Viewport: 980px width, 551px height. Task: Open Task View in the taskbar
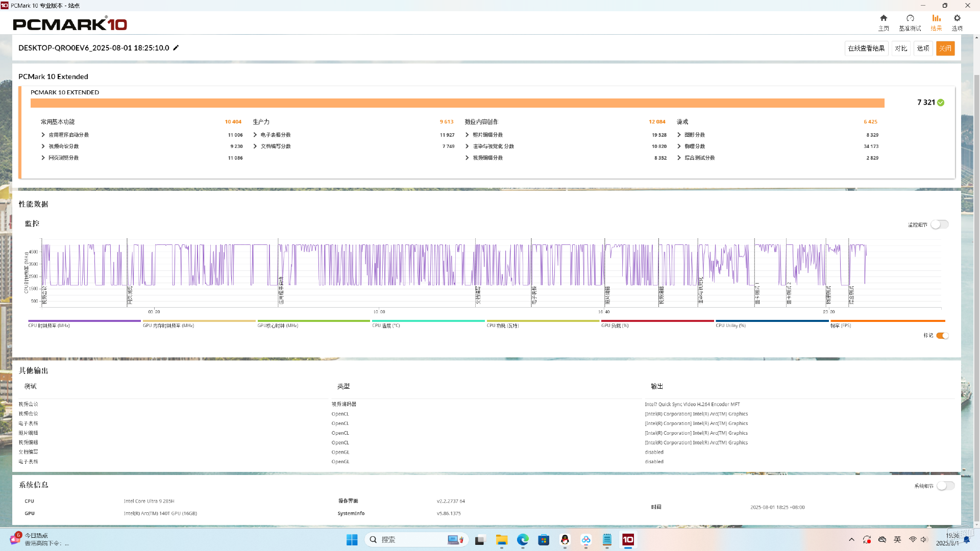(479, 540)
